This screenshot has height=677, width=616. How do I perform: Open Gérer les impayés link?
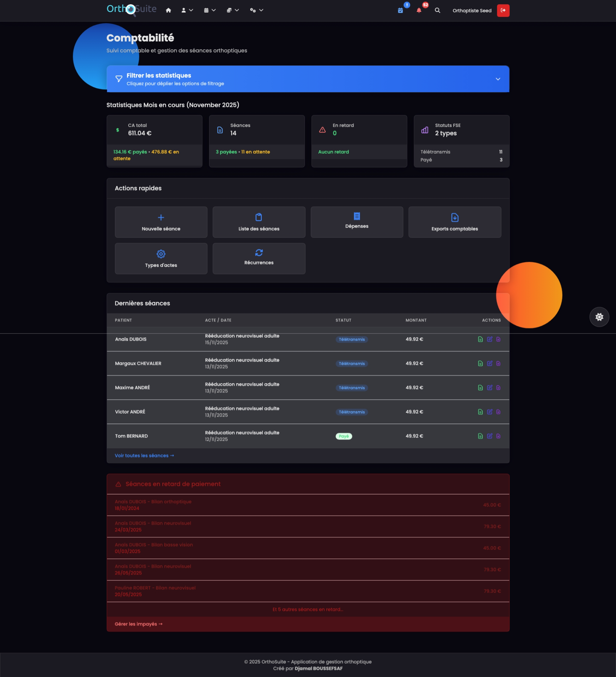[x=138, y=624]
